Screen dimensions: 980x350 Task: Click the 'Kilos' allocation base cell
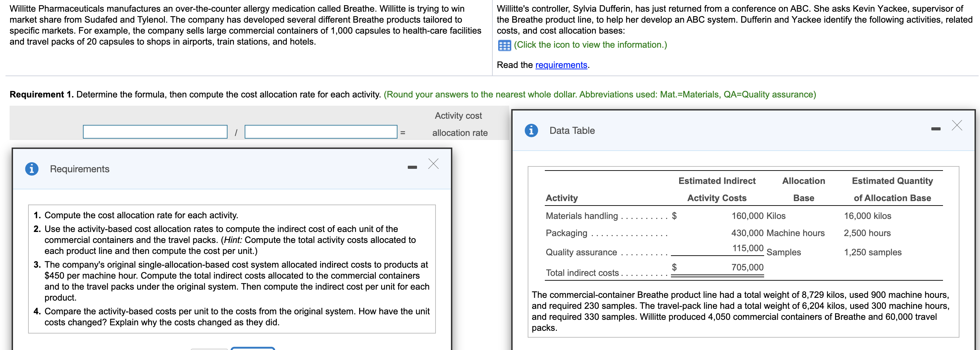click(x=776, y=215)
